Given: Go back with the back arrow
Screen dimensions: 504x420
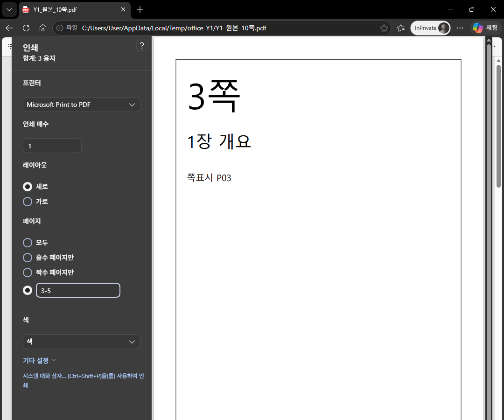Looking at the screenshot, I should 9,28.
